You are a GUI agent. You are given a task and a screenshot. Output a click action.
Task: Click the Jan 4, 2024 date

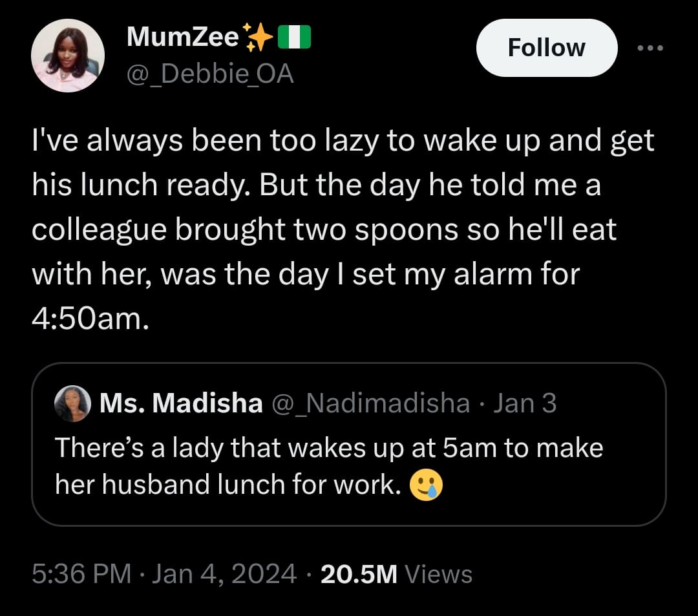click(x=224, y=574)
